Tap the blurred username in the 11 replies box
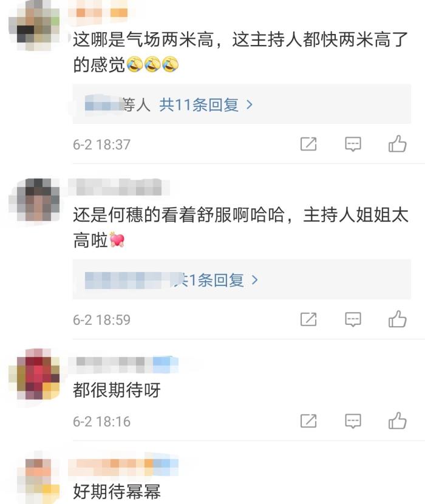This screenshot has height=504, width=425. 103,104
